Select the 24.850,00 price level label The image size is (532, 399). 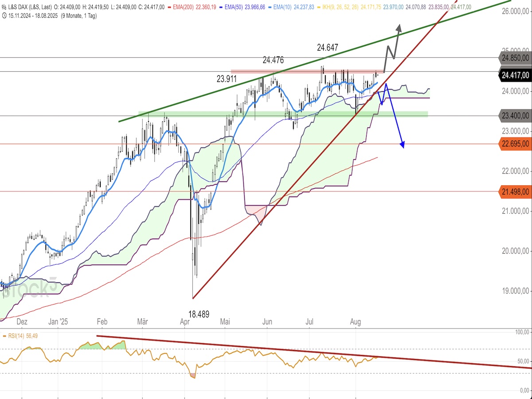(515, 58)
